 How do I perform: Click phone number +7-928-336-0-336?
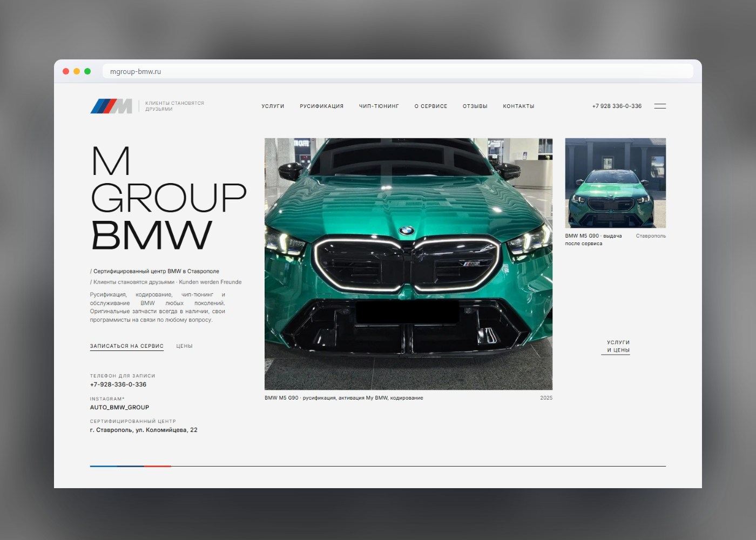(118, 384)
